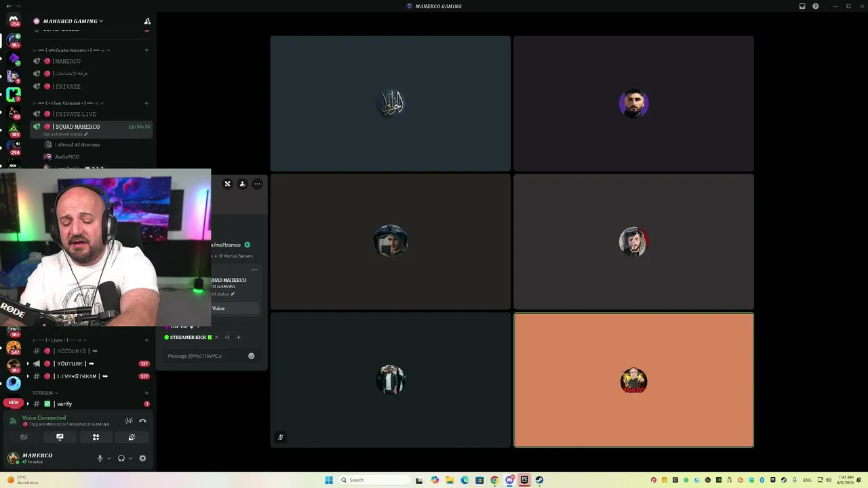Show +3 more roles
The height and width of the screenshot is (488, 868).
(x=226, y=337)
